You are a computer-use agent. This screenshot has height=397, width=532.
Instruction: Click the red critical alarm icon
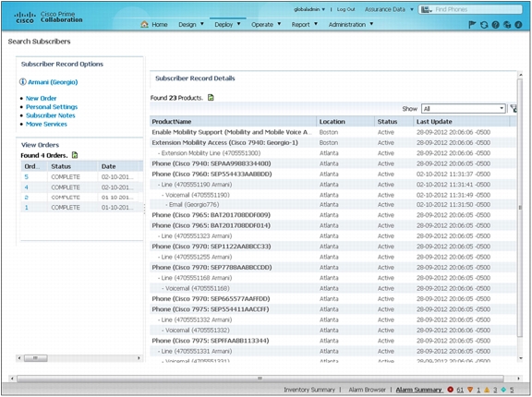(x=451, y=390)
